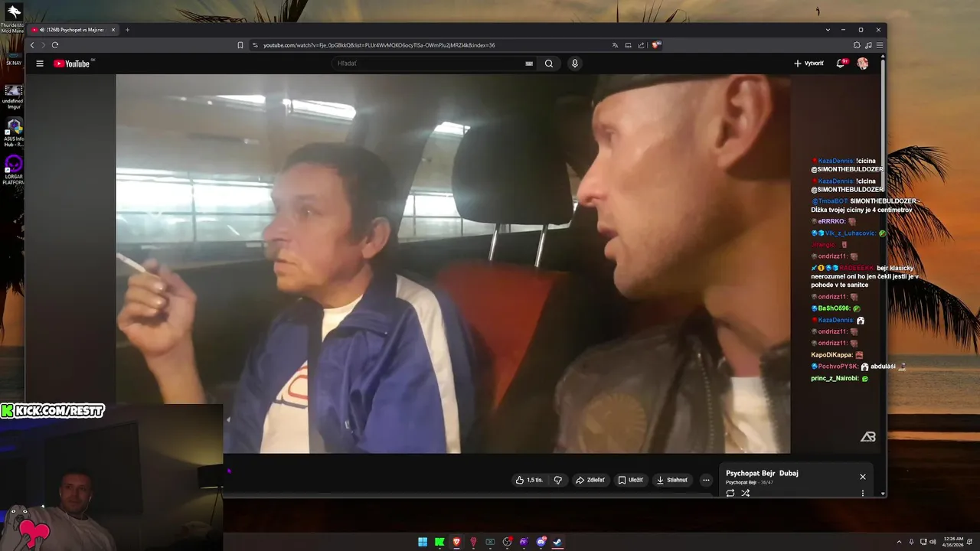Click the Vytvoriť create button
The image size is (980, 551).
tap(808, 64)
